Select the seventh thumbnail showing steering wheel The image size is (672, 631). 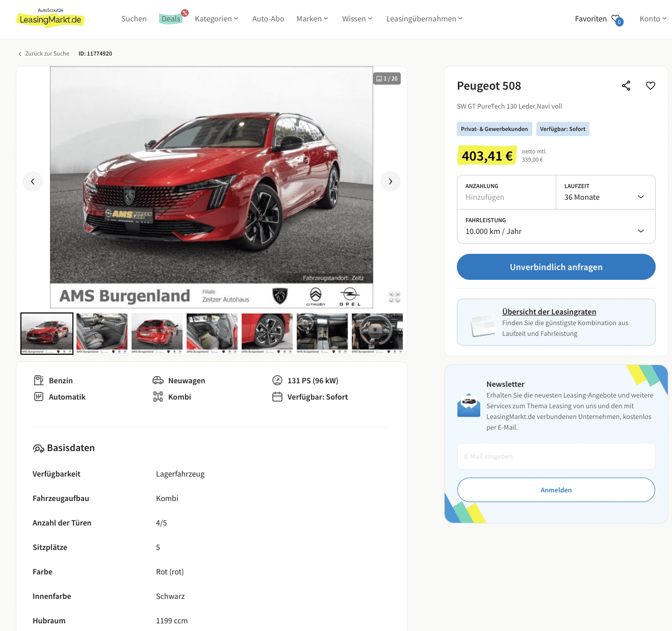point(377,333)
